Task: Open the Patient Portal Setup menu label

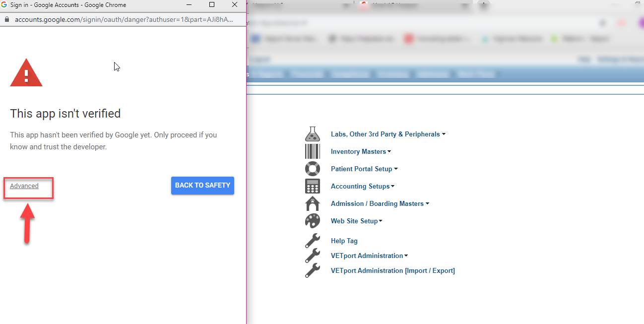Action: pos(362,169)
